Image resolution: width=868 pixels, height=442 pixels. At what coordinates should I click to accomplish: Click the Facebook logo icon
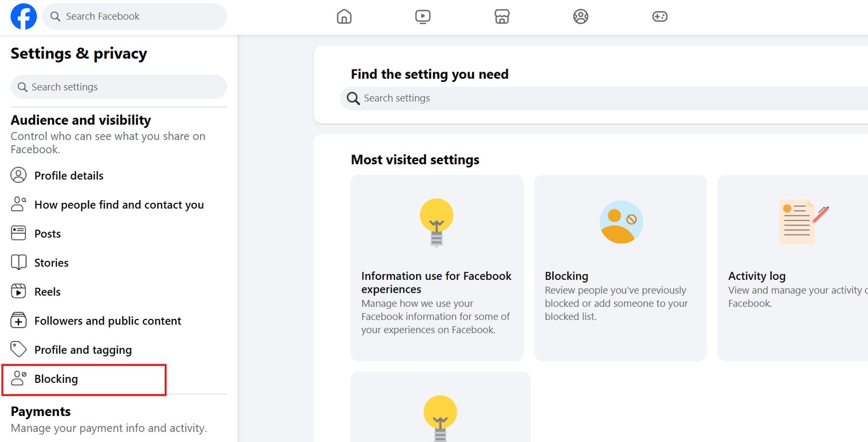24,16
